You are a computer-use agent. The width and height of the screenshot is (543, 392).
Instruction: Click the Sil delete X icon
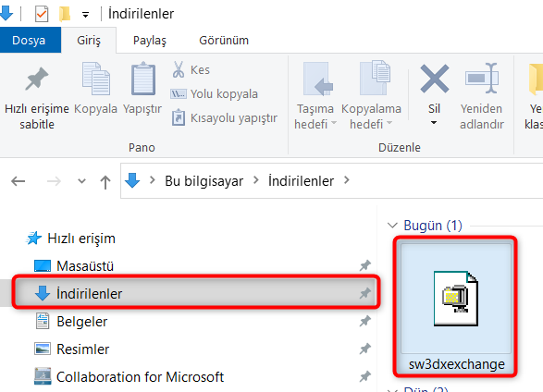435,79
